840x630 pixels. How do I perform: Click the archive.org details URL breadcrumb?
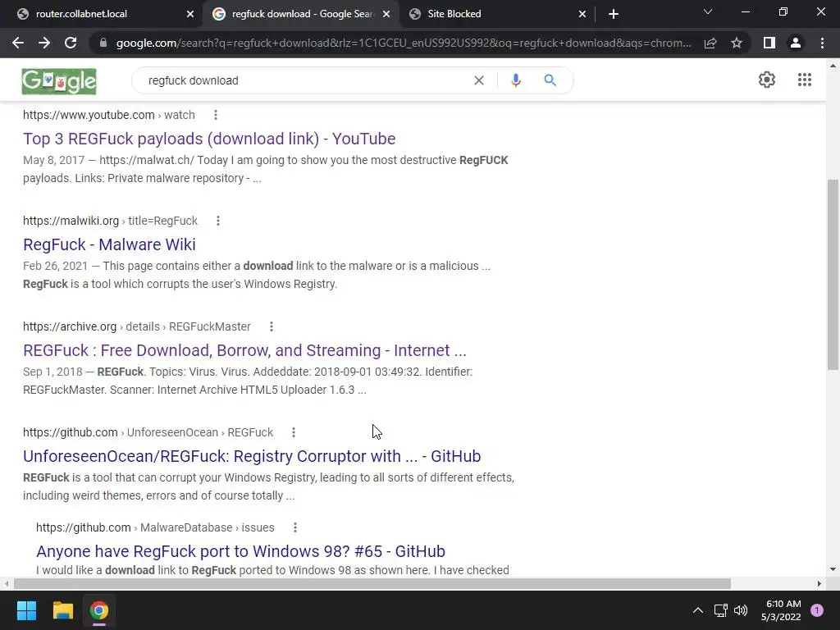coord(137,326)
